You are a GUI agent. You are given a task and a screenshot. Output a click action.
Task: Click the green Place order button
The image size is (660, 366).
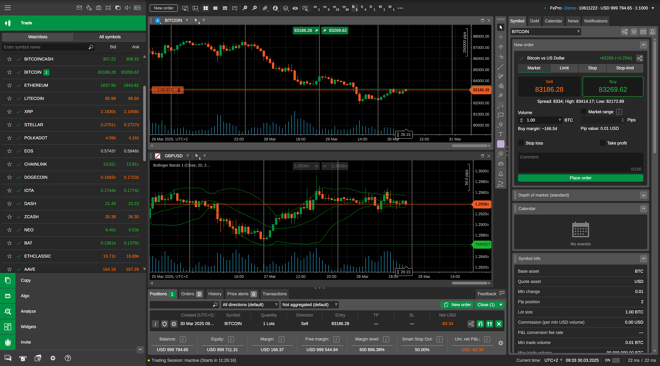point(580,178)
